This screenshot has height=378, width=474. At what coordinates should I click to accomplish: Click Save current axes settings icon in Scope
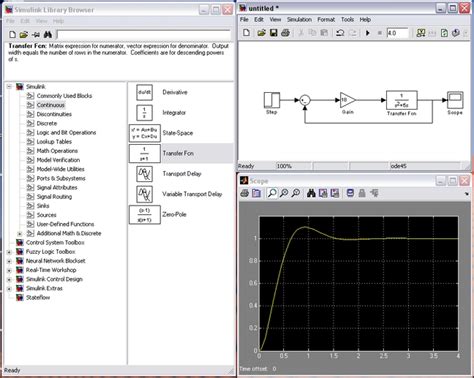click(323, 193)
